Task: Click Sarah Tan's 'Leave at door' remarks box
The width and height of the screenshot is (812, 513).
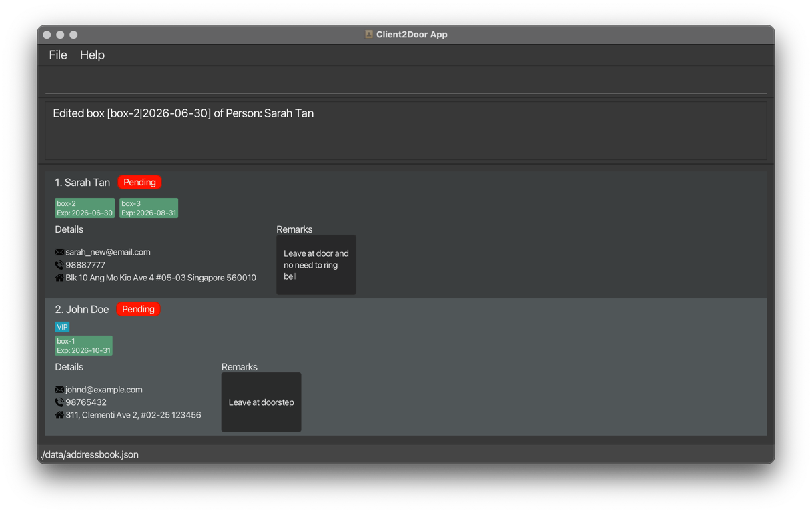Action: 316,265
